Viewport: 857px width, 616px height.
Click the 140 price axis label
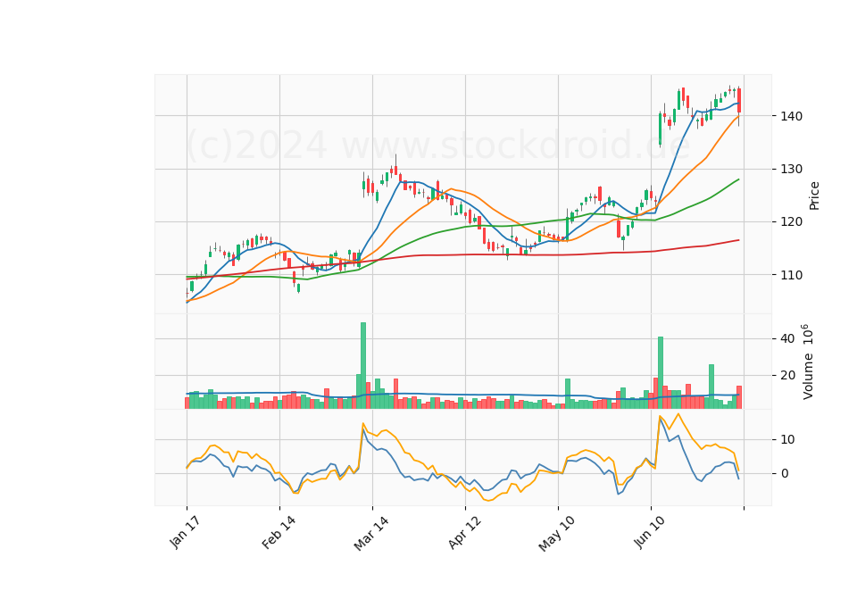[792, 116]
